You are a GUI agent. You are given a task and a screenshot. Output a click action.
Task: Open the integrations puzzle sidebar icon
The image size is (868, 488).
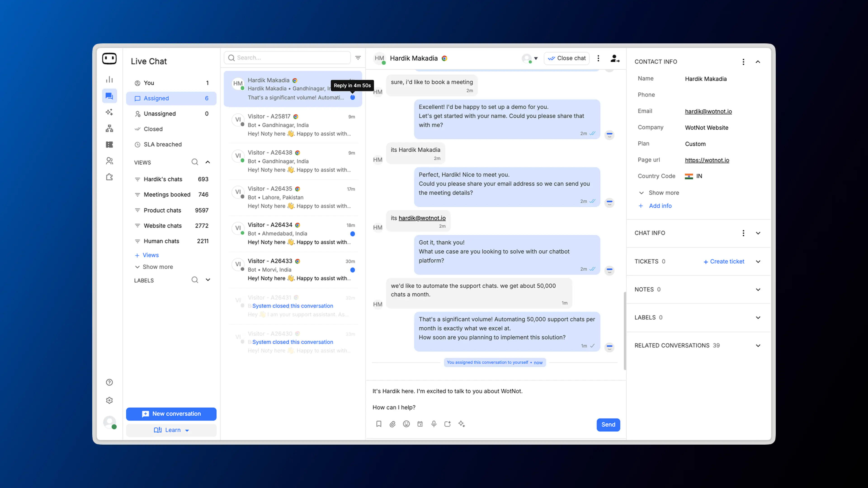(x=109, y=177)
